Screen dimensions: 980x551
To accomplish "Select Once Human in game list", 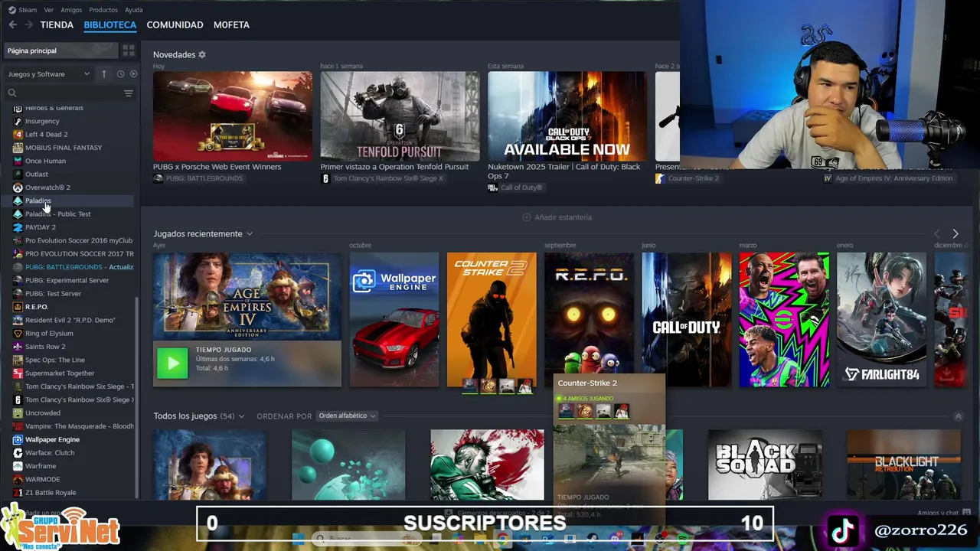I will coord(45,161).
